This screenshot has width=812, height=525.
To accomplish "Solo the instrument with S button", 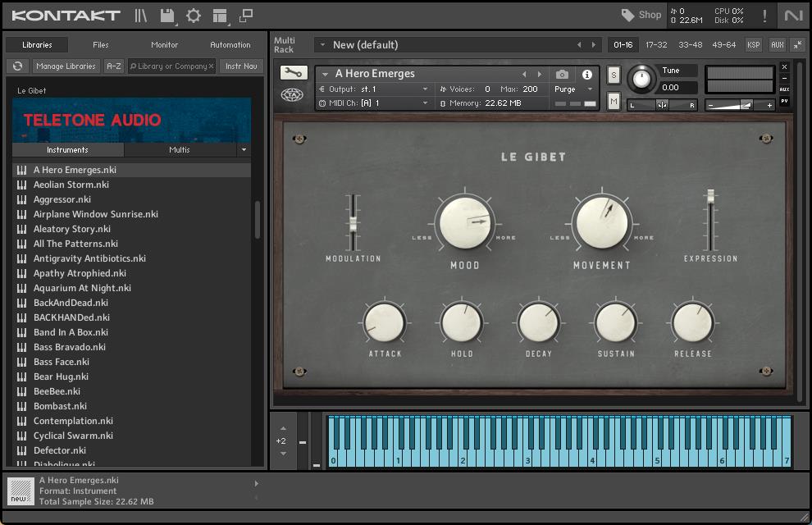I will (x=614, y=75).
